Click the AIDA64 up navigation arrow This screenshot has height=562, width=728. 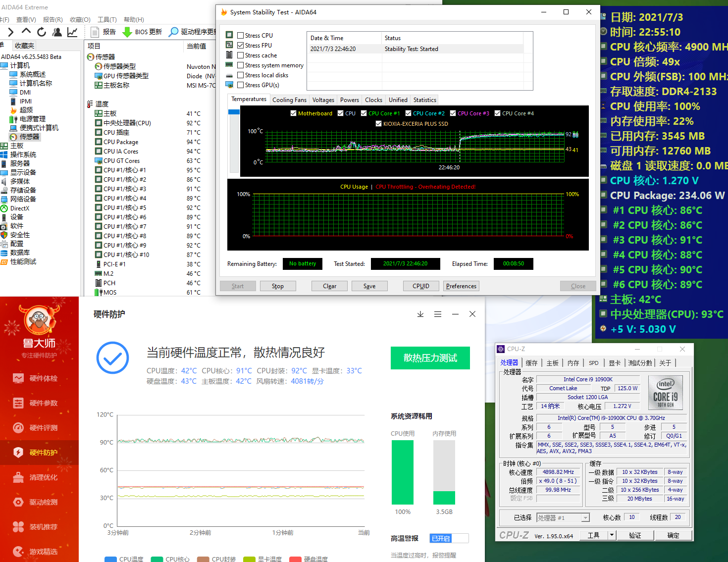(26, 32)
